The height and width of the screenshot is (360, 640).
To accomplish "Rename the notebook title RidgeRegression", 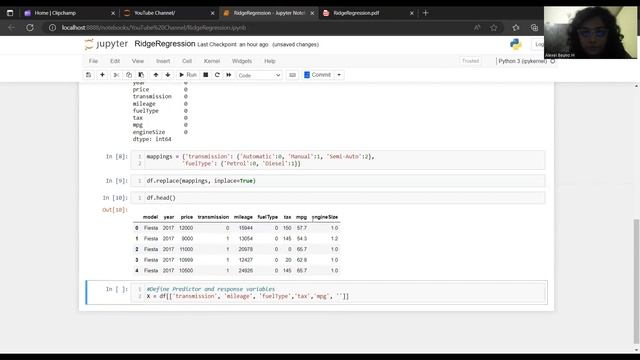I will [164, 44].
